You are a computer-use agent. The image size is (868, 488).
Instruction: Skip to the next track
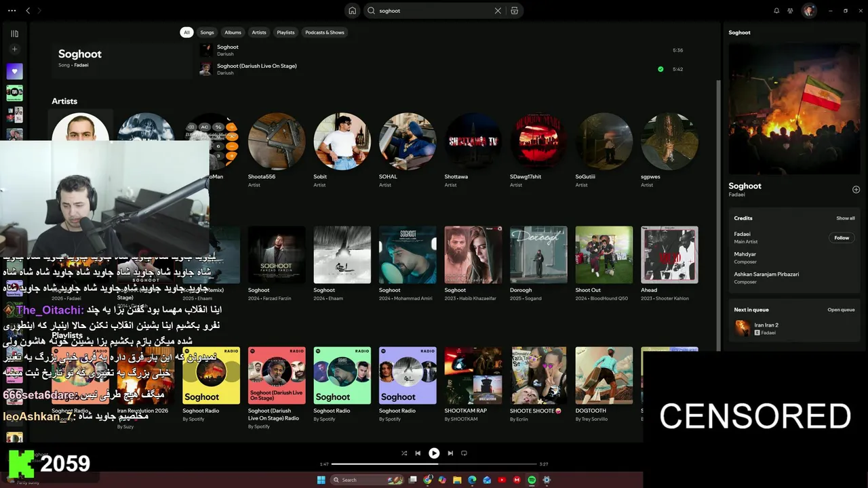click(450, 453)
